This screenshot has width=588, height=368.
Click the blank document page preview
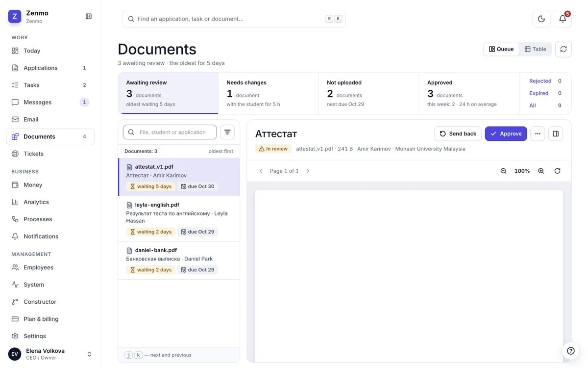[x=409, y=276]
